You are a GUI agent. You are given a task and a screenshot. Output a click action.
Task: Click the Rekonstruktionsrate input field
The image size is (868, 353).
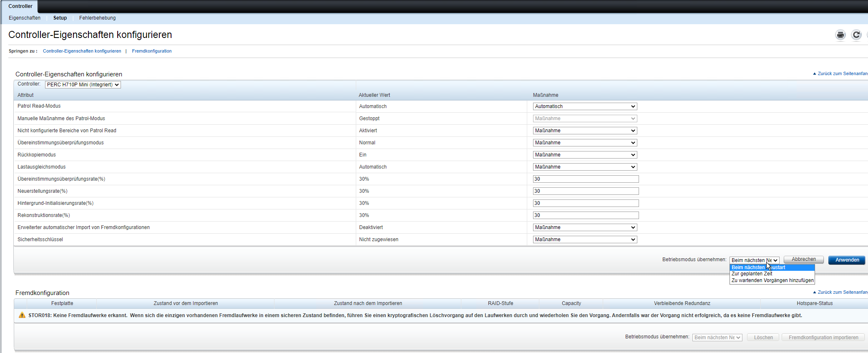point(586,215)
